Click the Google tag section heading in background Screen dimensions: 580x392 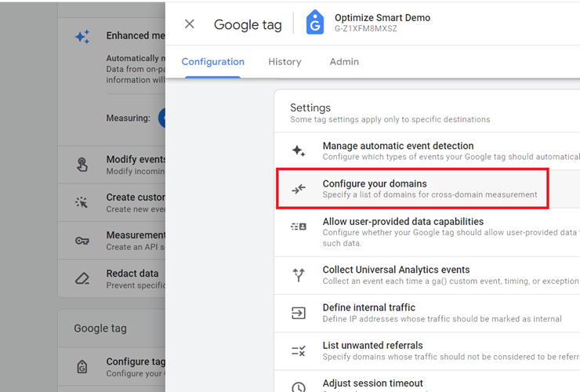tap(100, 328)
